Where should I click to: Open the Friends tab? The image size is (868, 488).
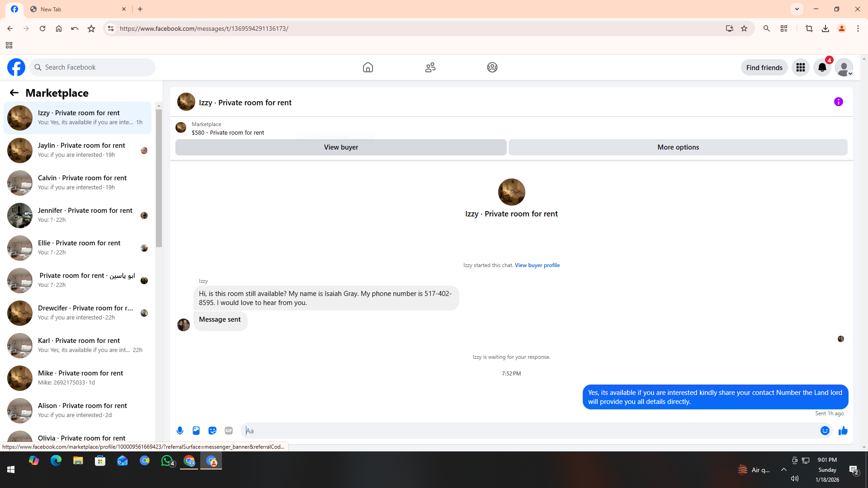[430, 67]
